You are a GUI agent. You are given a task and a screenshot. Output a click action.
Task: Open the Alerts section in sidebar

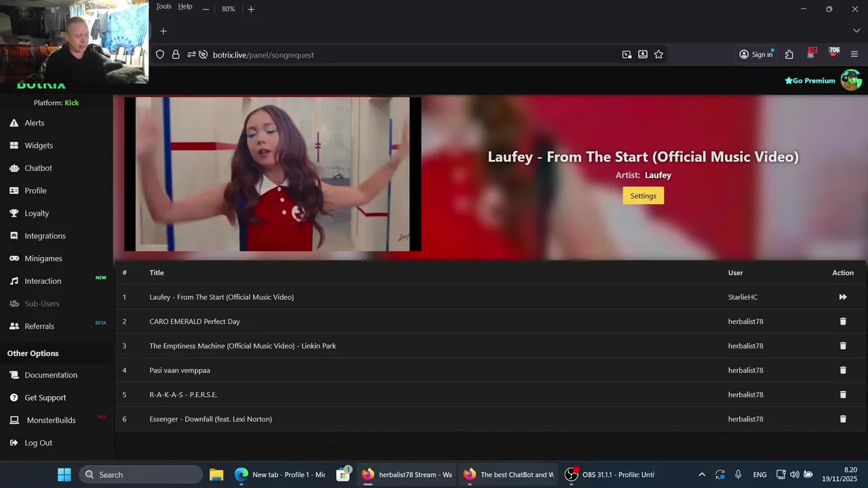[35, 123]
